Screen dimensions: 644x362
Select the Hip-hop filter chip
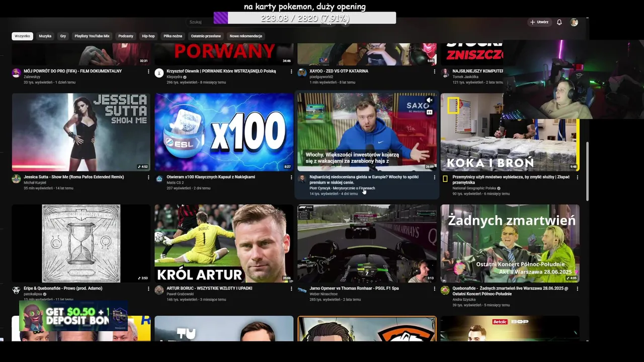coord(148,36)
